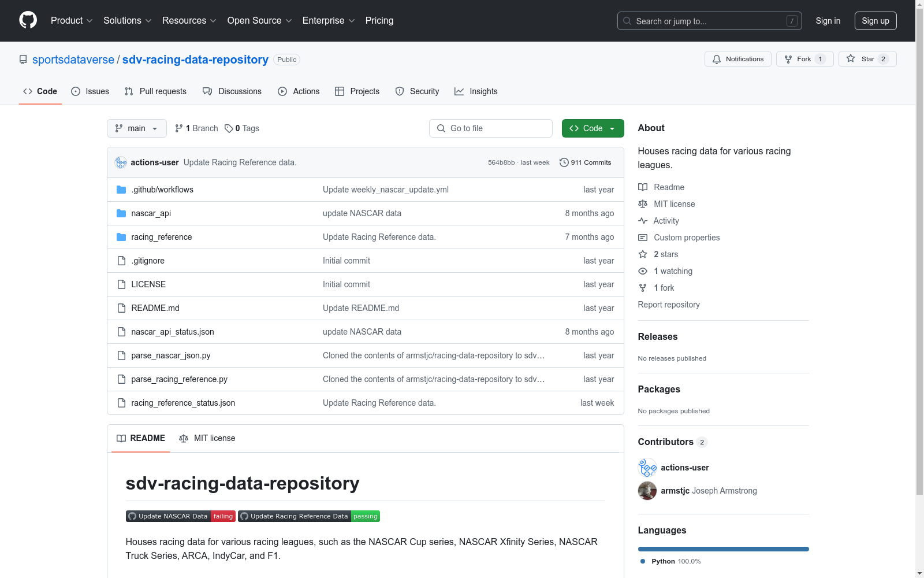Click the Report repository link
This screenshot has height=578, width=924.
[669, 305]
